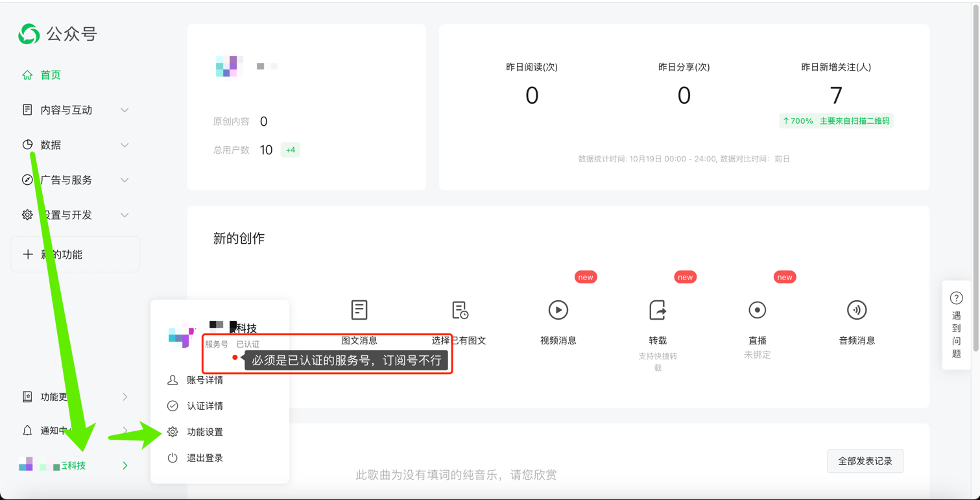Screen dimensions: 980x500
Task: Click the 公众号 logo icon
Action: (29, 34)
